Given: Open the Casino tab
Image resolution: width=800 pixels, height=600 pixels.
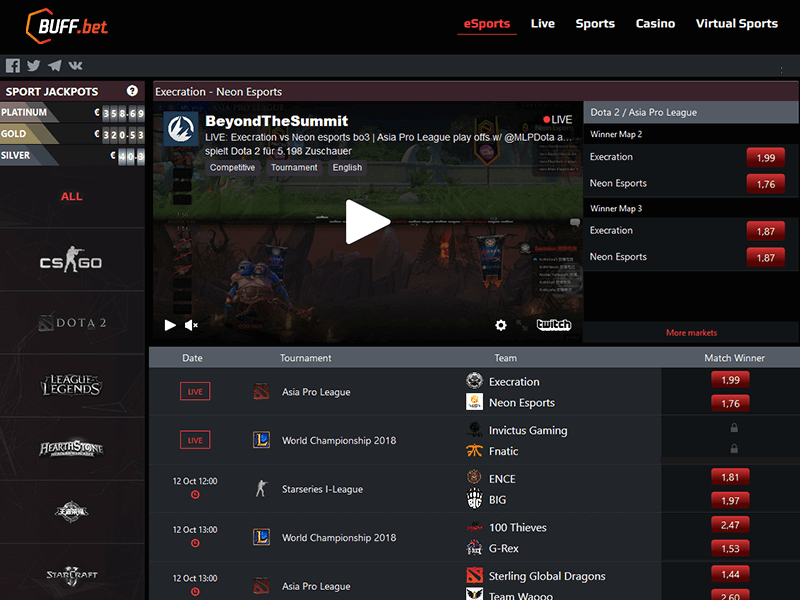Looking at the screenshot, I should click(x=655, y=23).
